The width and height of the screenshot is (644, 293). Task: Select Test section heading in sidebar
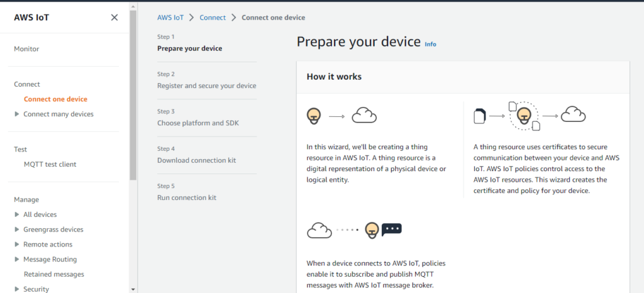(x=21, y=150)
